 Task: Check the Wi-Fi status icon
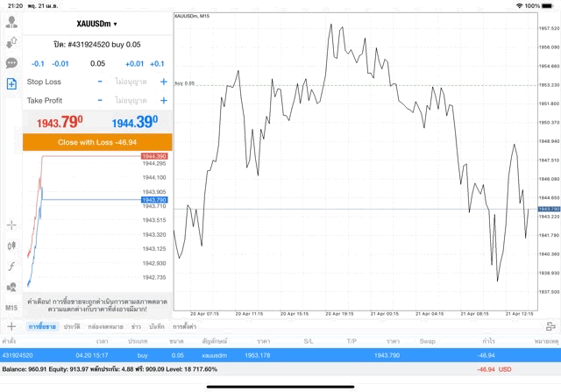520,6
